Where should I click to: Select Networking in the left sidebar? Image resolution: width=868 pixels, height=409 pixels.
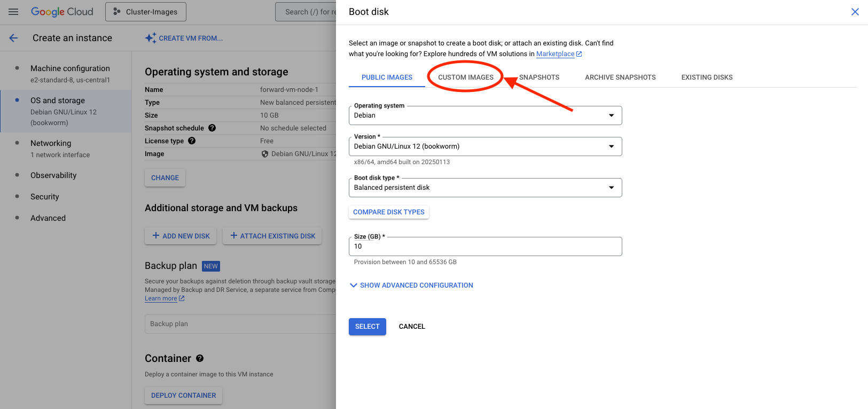point(51,143)
